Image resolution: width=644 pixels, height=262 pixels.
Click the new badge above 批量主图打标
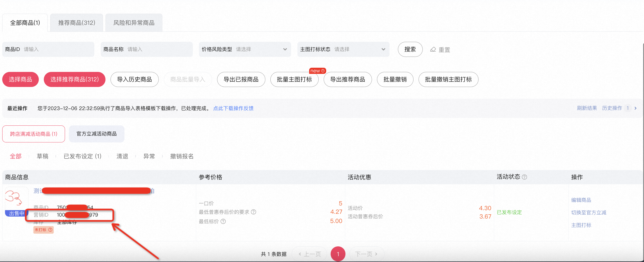(318, 71)
